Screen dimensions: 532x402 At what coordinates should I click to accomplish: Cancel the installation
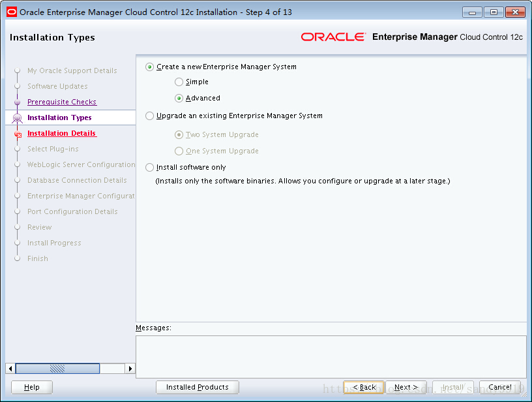pyautogui.click(x=499, y=387)
